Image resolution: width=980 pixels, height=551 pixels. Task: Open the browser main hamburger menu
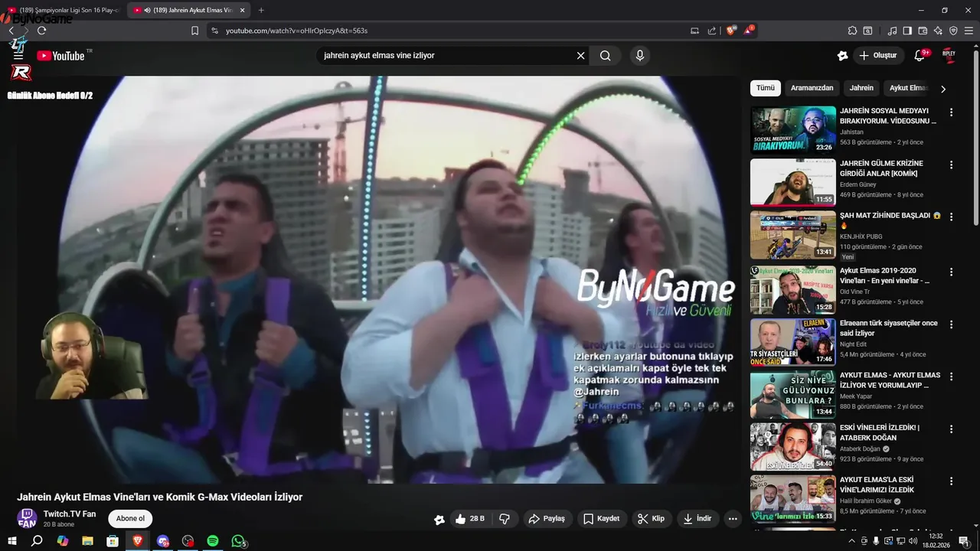tap(969, 31)
